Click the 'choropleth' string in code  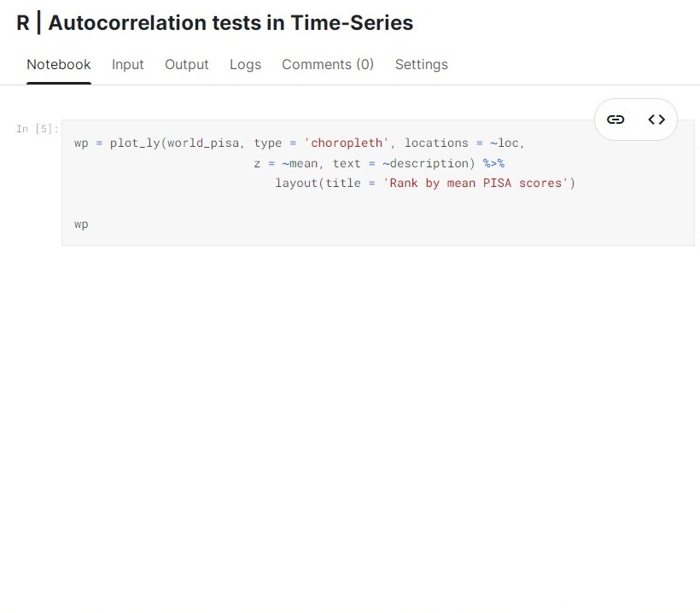[346, 143]
